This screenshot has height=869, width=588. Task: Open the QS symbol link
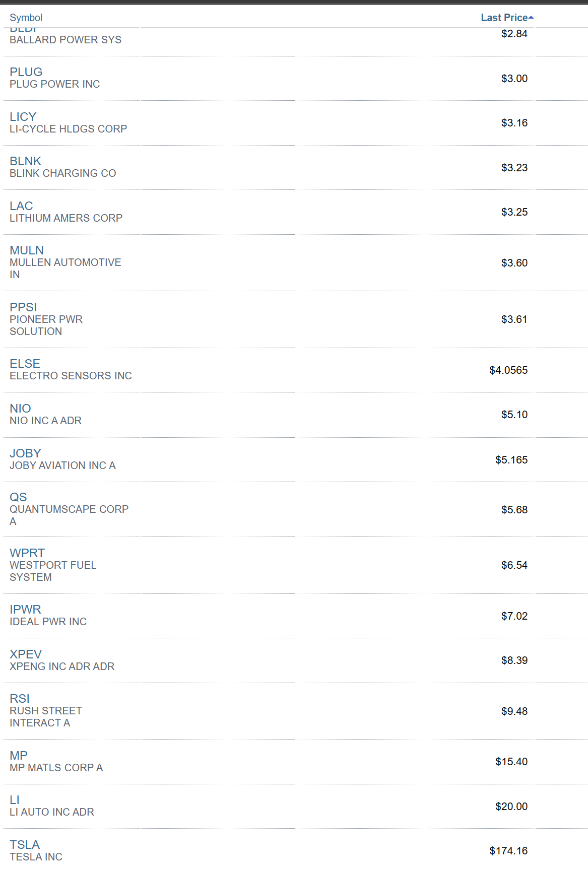click(x=18, y=497)
